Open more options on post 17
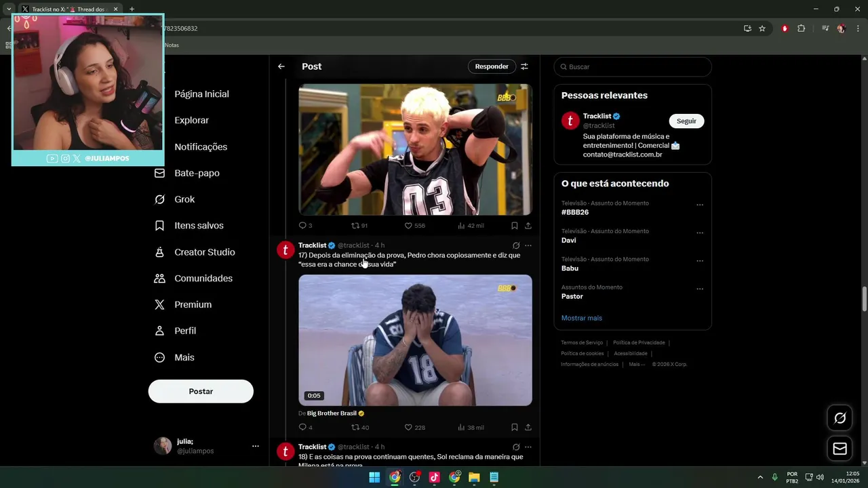Screen dimensions: 868x488 528,245
